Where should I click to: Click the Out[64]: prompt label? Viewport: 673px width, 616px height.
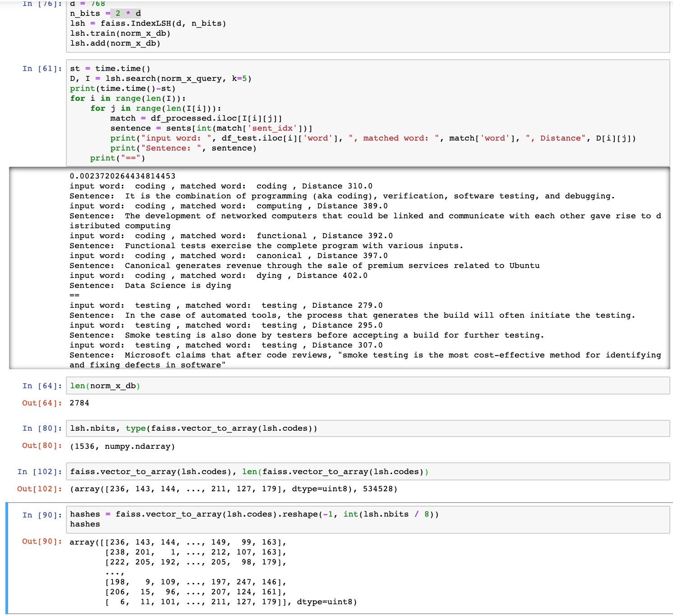tap(42, 403)
